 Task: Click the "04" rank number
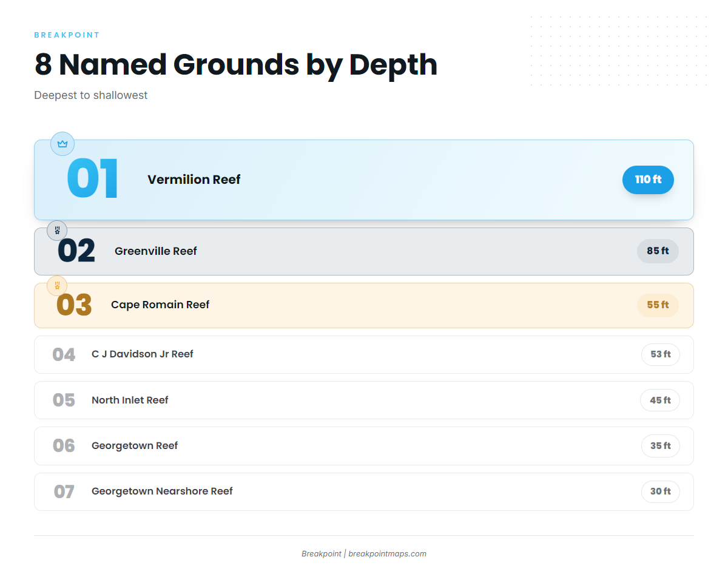click(64, 355)
